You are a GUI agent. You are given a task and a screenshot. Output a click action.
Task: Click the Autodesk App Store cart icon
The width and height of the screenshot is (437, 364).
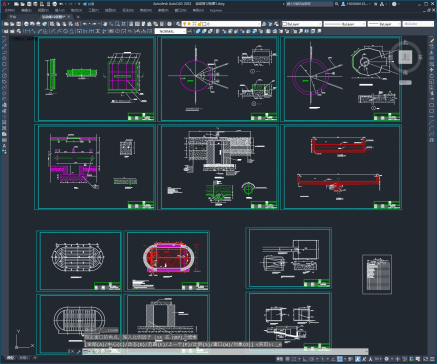(x=376, y=4)
